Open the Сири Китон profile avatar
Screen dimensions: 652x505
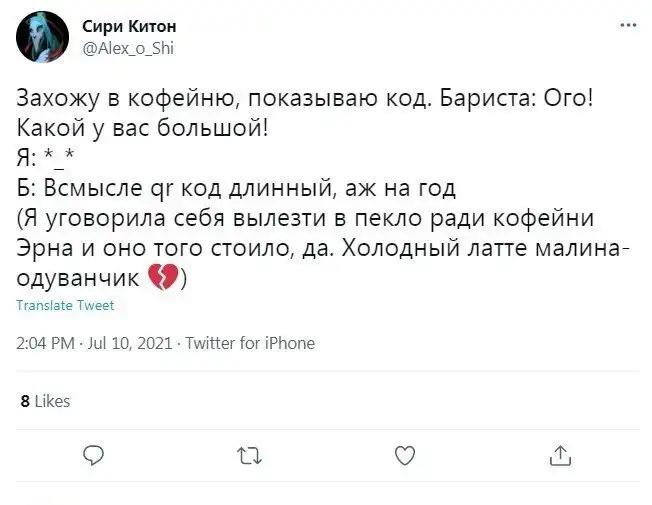click(x=42, y=37)
